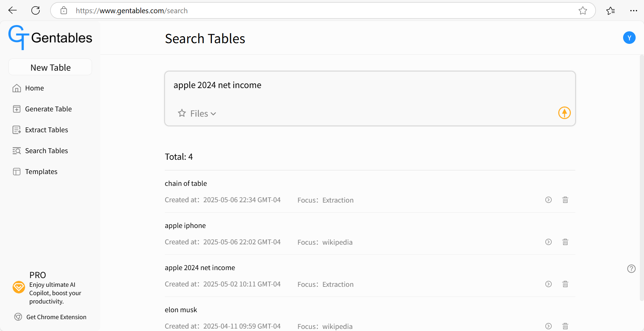Open the apple 2024 net income result

[x=548, y=284]
